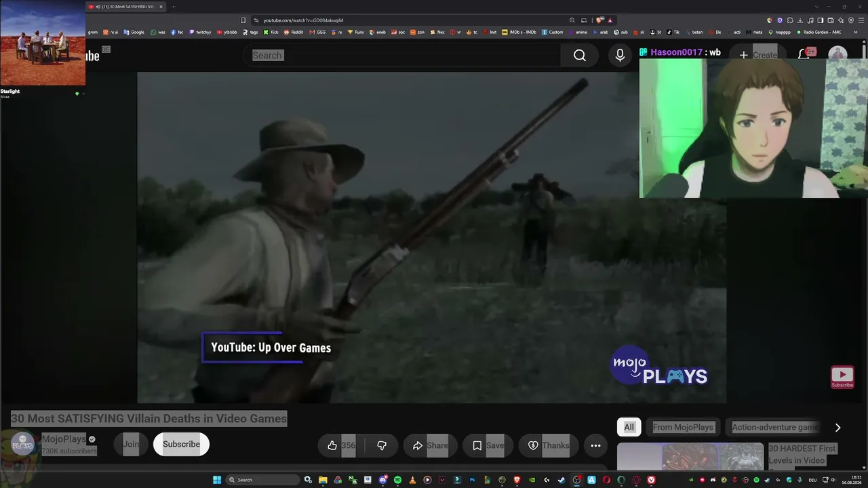Open the MojoPlays channel name link
868x488 pixels.
[64, 439]
